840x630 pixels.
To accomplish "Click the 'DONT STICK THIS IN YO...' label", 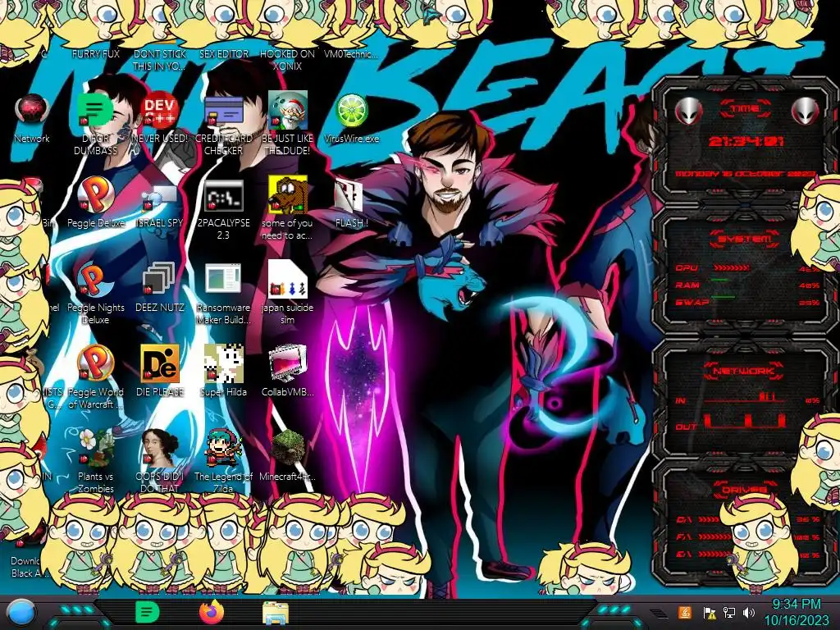I will [x=159, y=60].
